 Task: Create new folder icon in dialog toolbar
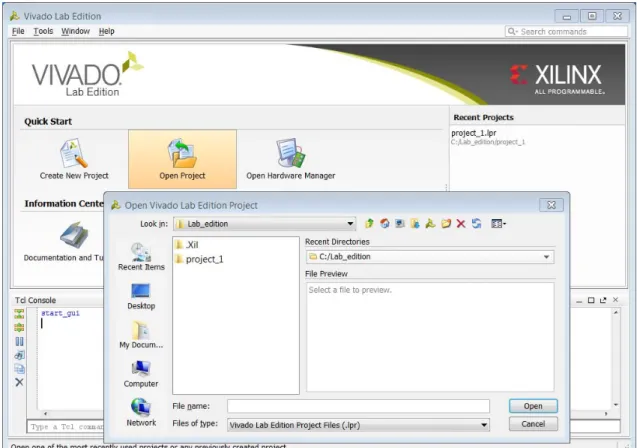(x=446, y=223)
